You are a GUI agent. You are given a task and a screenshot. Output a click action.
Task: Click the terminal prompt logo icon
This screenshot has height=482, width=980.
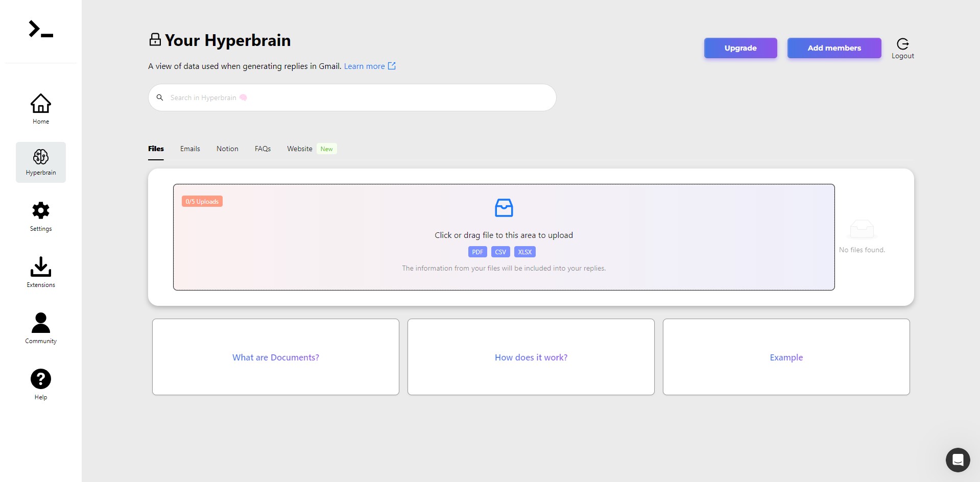[x=41, y=29]
